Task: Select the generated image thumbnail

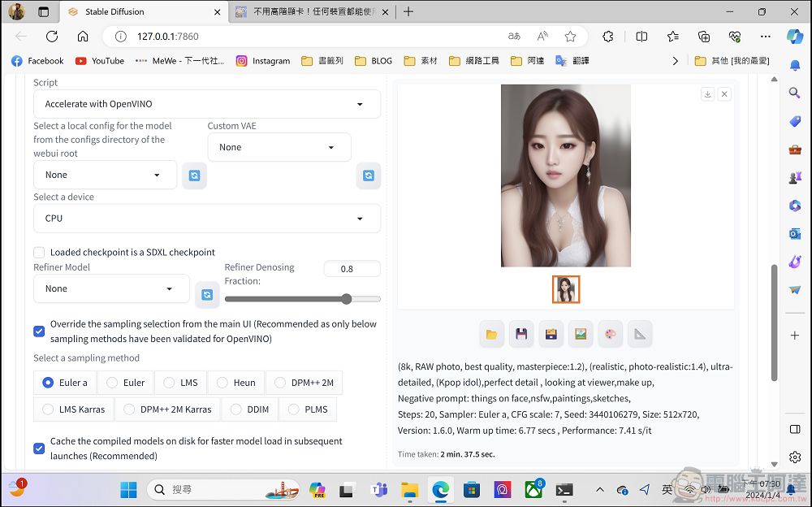Action: [565, 289]
